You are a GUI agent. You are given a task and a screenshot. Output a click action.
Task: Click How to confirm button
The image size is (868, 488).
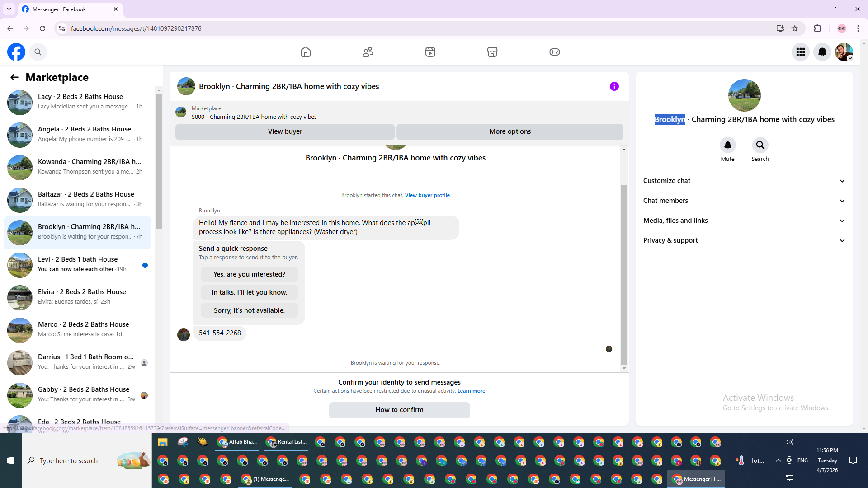tap(400, 410)
